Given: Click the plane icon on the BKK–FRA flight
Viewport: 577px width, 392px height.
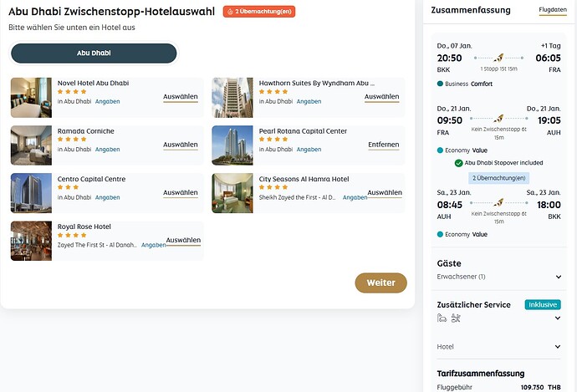Looking at the screenshot, I should click(x=498, y=58).
